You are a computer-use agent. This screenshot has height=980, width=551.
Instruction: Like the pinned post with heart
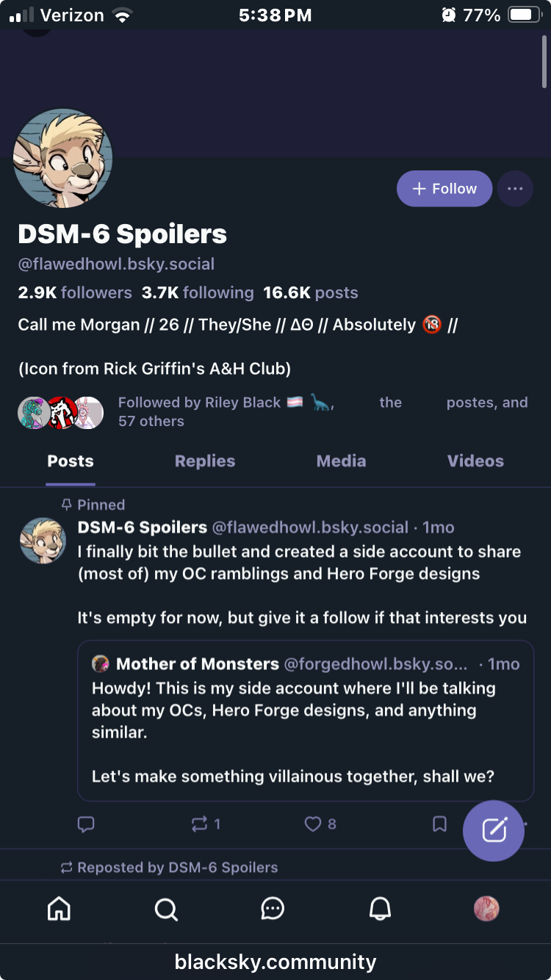pos(314,824)
